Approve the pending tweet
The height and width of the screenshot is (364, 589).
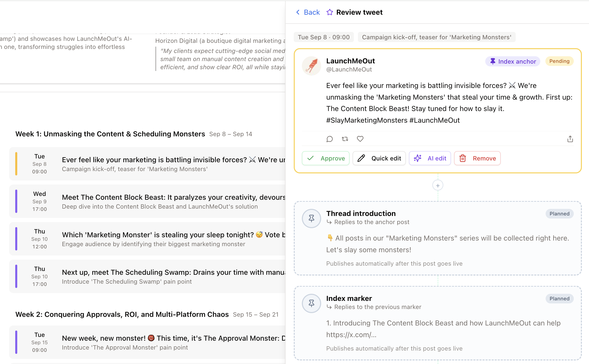326,158
